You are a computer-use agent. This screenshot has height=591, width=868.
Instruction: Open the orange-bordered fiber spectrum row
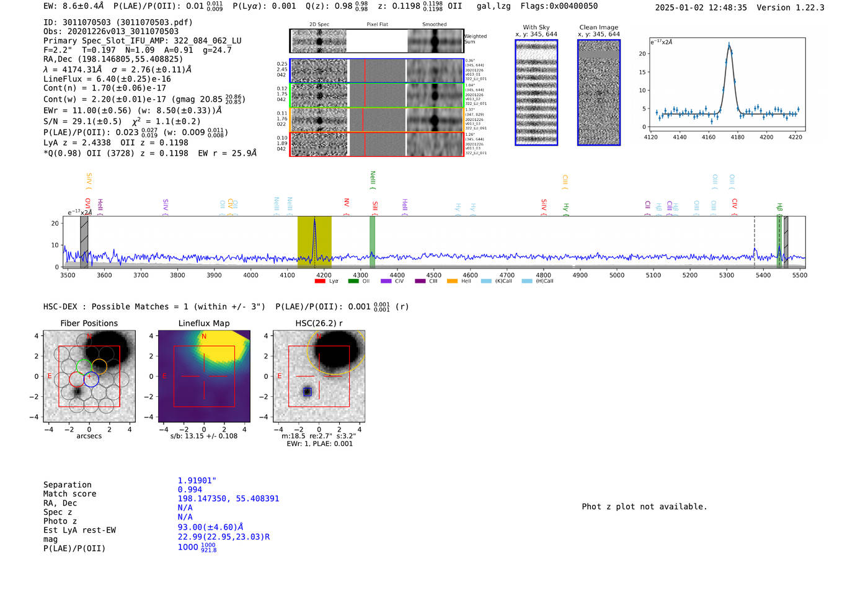[x=377, y=120]
